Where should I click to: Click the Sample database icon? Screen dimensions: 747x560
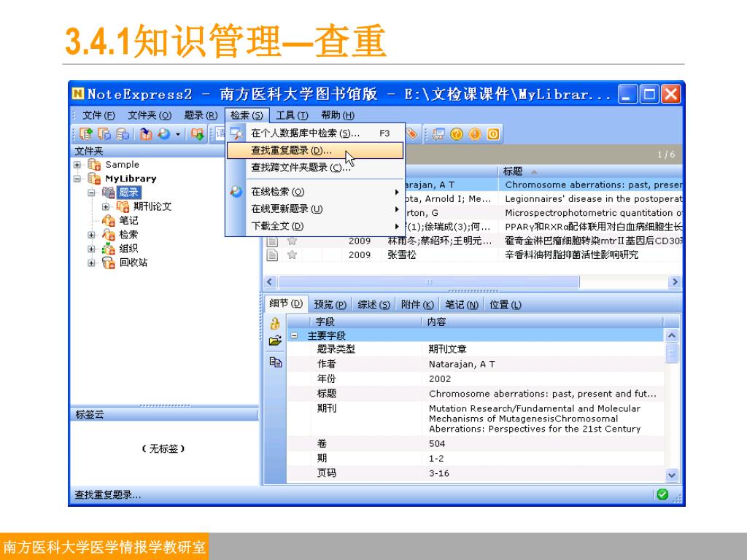coord(94,165)
